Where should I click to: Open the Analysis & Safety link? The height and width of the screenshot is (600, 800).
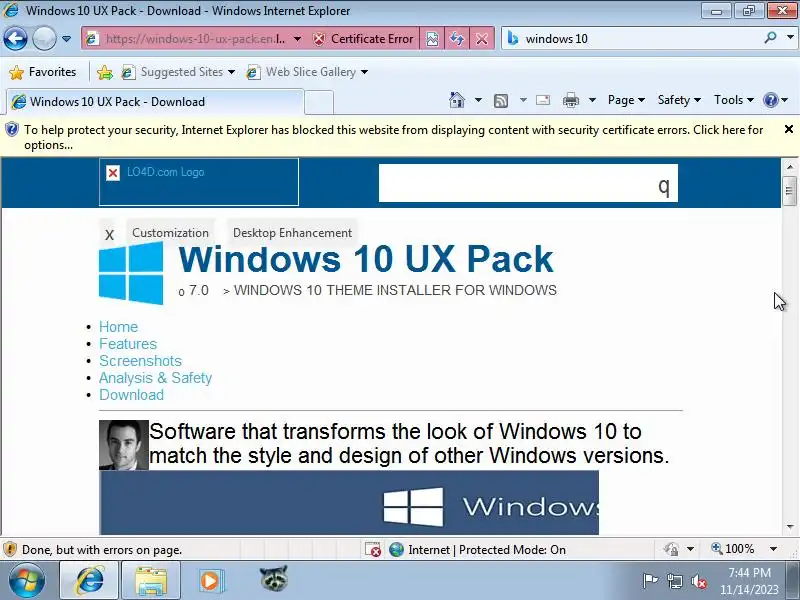coord(156,378)
